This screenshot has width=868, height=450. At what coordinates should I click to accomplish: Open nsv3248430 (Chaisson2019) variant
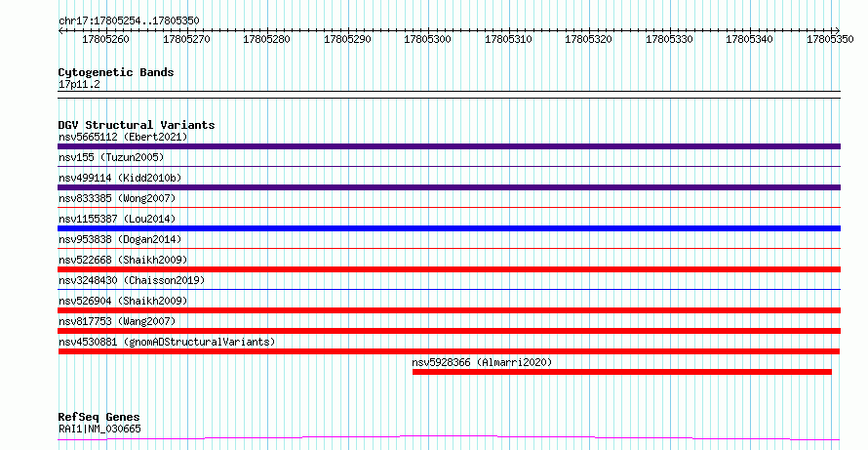[132, 280]
